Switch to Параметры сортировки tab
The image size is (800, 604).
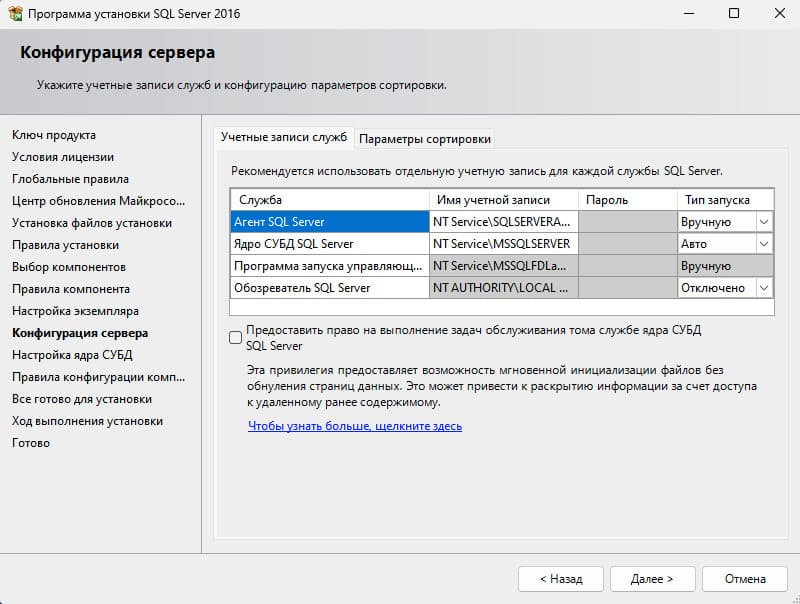[425, 139]
